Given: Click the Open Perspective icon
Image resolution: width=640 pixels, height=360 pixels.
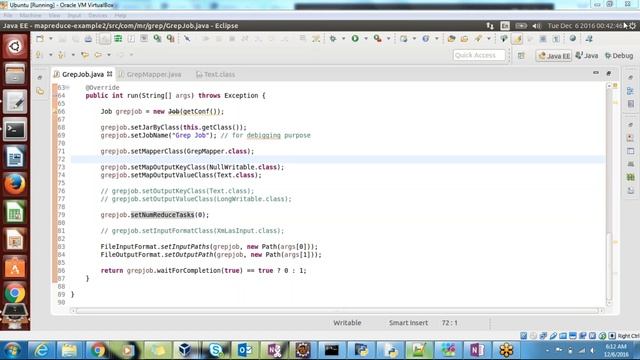Looking at the screenshot, I should click(521, 56).
